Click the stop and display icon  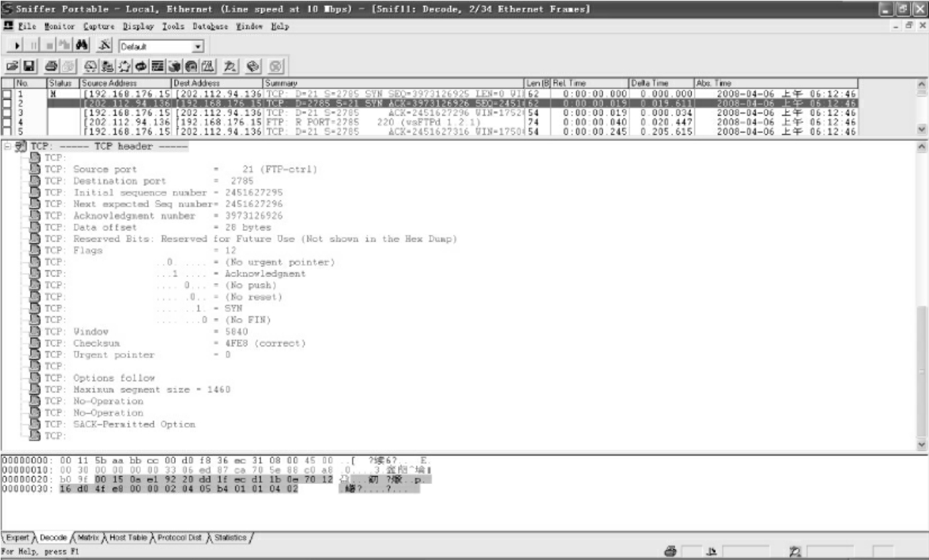tap(65, 46)
